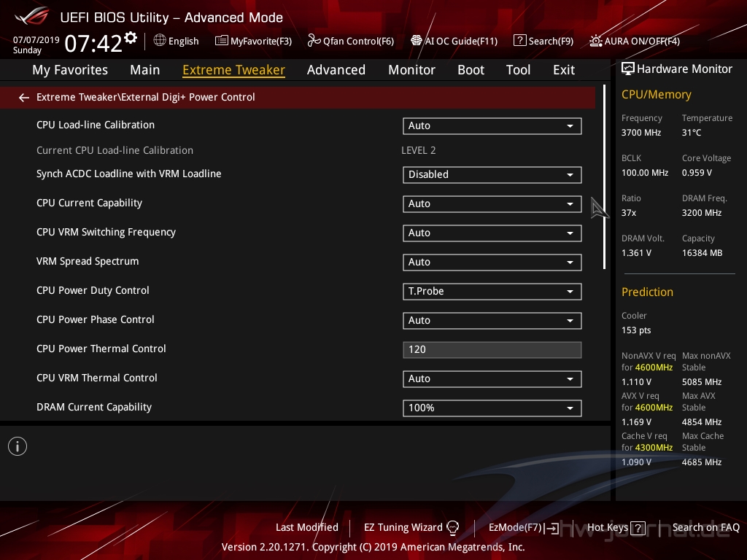Click the Hot Keys question mark icon
Screen dimensions: 747x560
638,528
